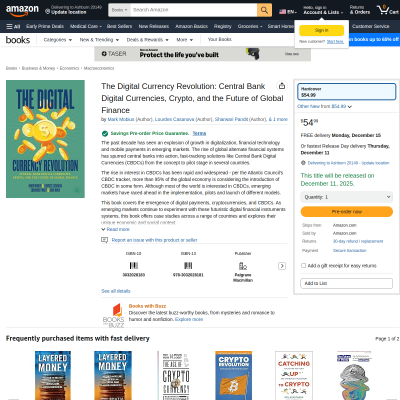Image resolution: width=400 pixels, height=400 pixels.
Task: Open the Quantity dropdown
Action: coord(347,197)
